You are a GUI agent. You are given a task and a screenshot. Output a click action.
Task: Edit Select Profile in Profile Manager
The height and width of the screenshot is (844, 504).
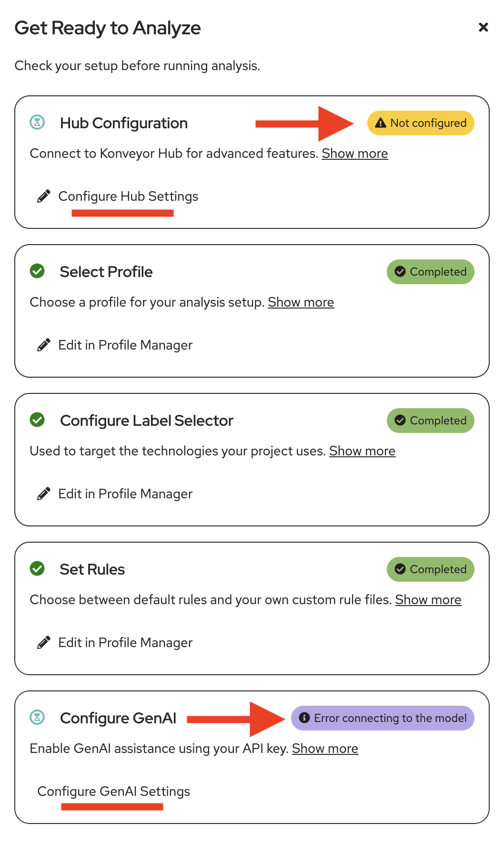125,345
